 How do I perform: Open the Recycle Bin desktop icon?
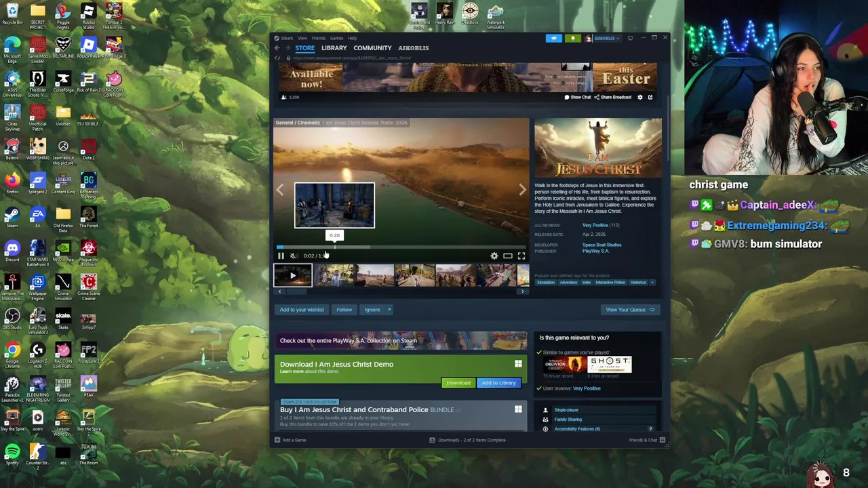click(x=12, y=15)
